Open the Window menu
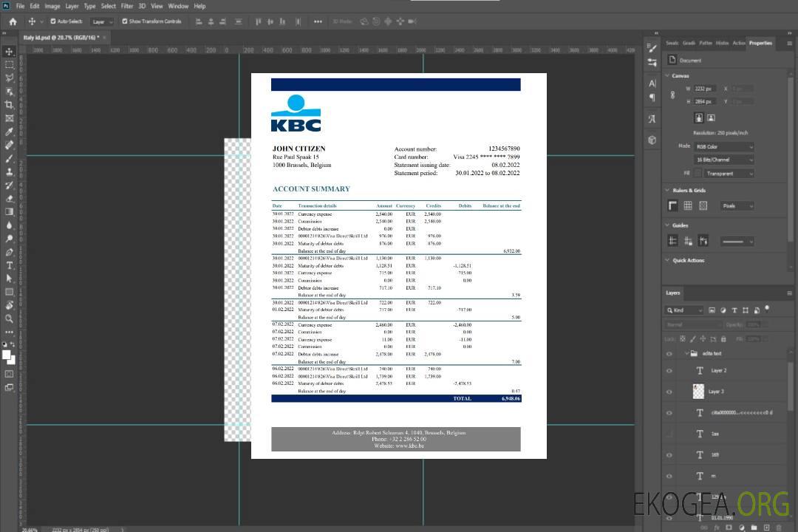The image size is (798, 532). tap(178, 6)
